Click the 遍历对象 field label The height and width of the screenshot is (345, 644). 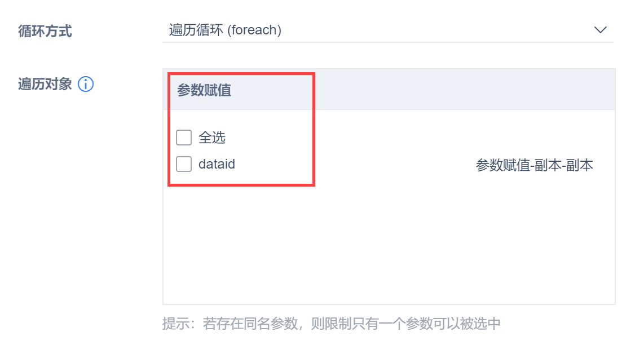(x=45, y=85)
